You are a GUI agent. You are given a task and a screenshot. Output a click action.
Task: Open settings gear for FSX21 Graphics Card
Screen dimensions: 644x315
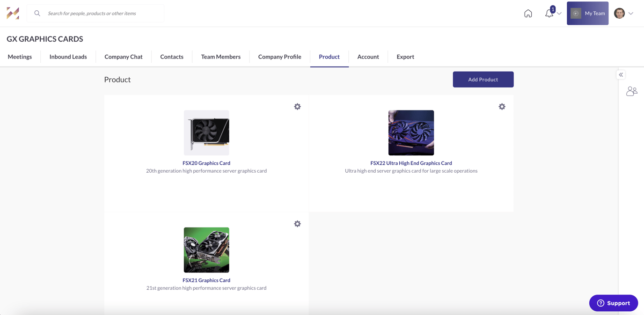pyautogui.click(x=297, y=224)
